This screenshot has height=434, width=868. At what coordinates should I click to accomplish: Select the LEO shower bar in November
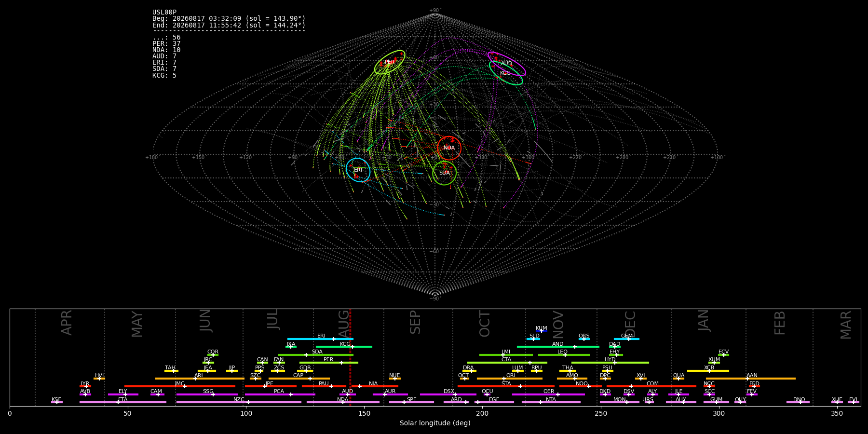pos(564,355)
